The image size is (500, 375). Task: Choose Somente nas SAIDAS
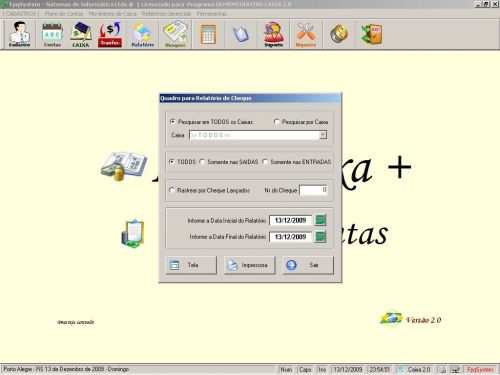pos(229,162)
